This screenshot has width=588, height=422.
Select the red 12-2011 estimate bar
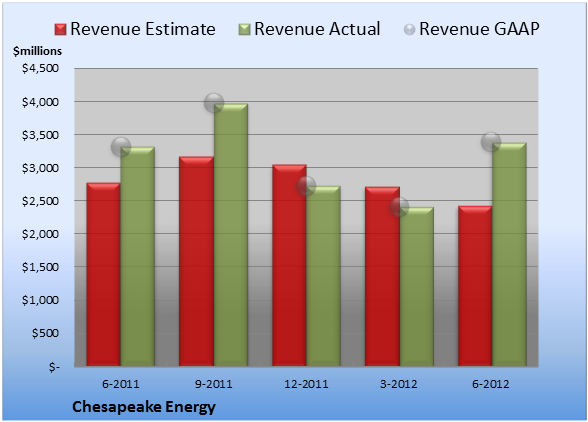[x=289, y=265]
